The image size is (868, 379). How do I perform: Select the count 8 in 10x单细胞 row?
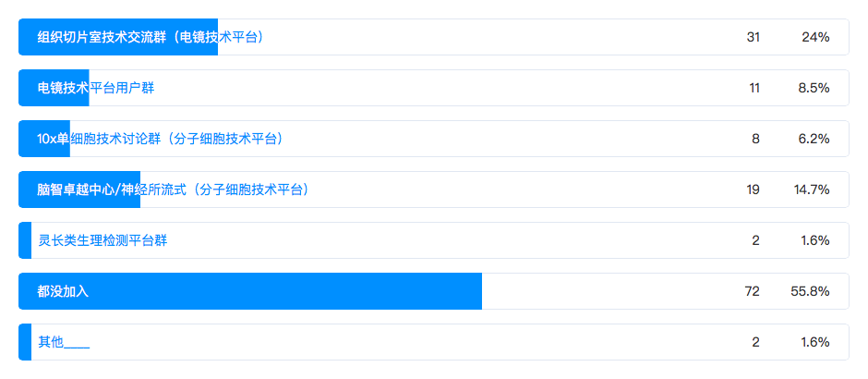pyautogui.click(x=755, y=139)
